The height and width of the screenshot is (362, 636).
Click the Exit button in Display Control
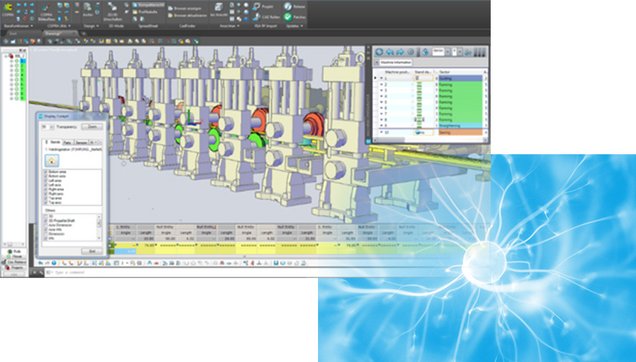coord(92,251)
